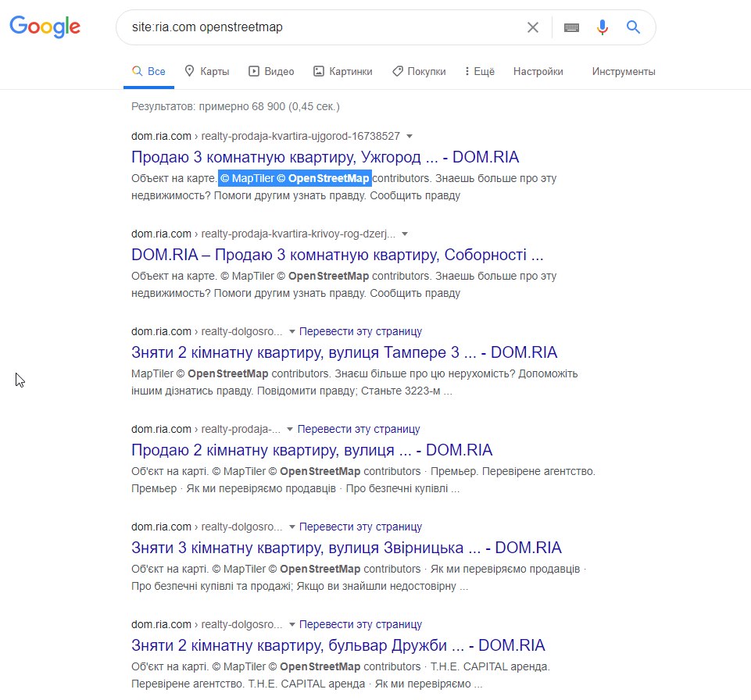Submit search with the magnifier icon
This screenshot has height=700, width=751.
633,27
